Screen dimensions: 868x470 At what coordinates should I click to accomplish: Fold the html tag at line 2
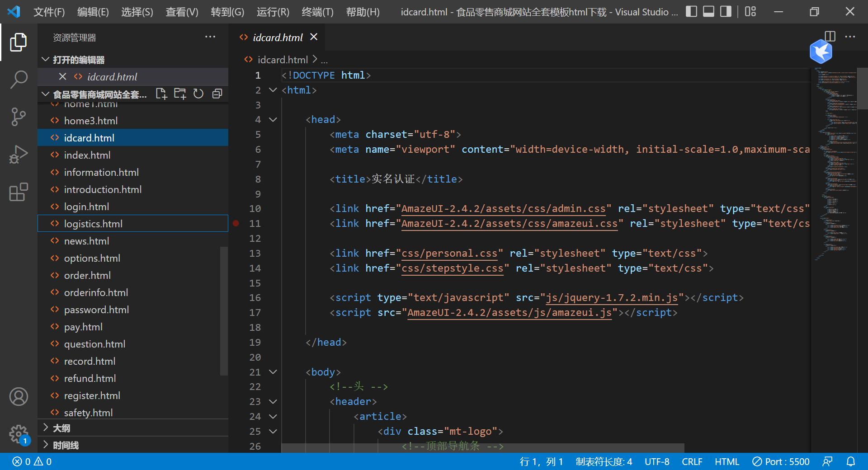click(273, 90)
